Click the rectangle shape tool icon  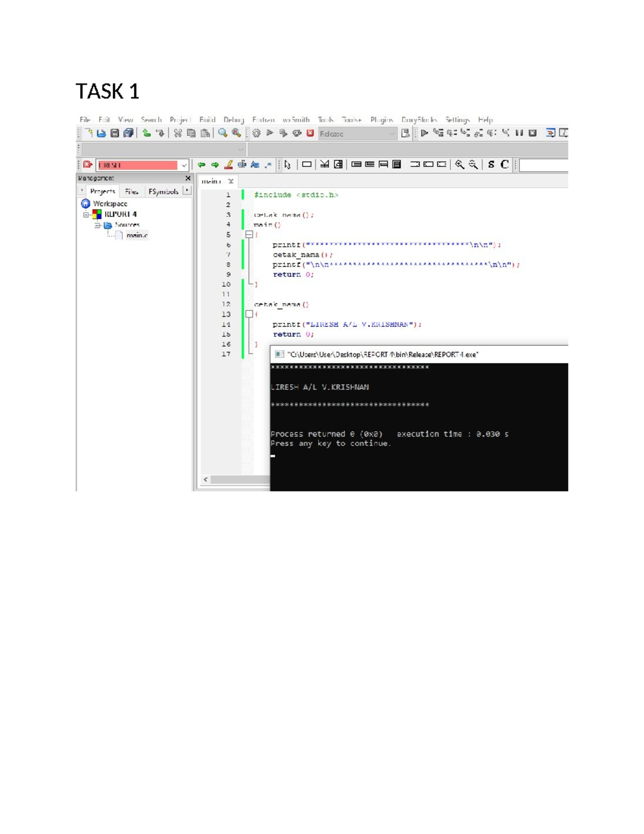(306, 165)
